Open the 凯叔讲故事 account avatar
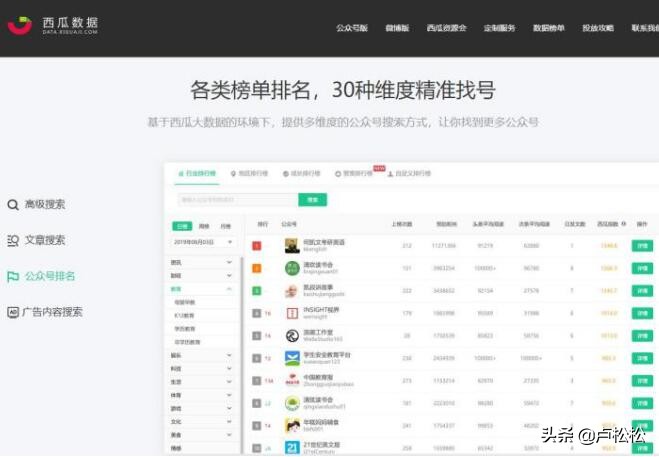The height and width of the screenshot is (457, 659). [292, 291]
